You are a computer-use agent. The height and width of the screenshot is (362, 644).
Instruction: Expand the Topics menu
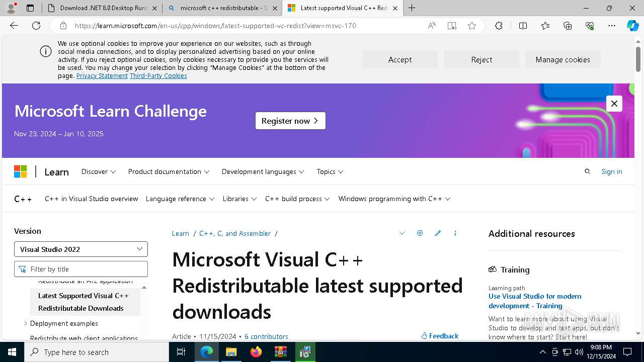330,171
